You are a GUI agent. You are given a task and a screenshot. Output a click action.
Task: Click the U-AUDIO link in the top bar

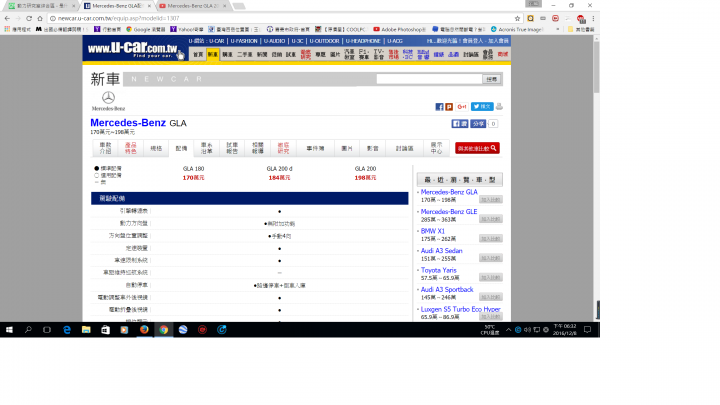[x=274, y=41]
